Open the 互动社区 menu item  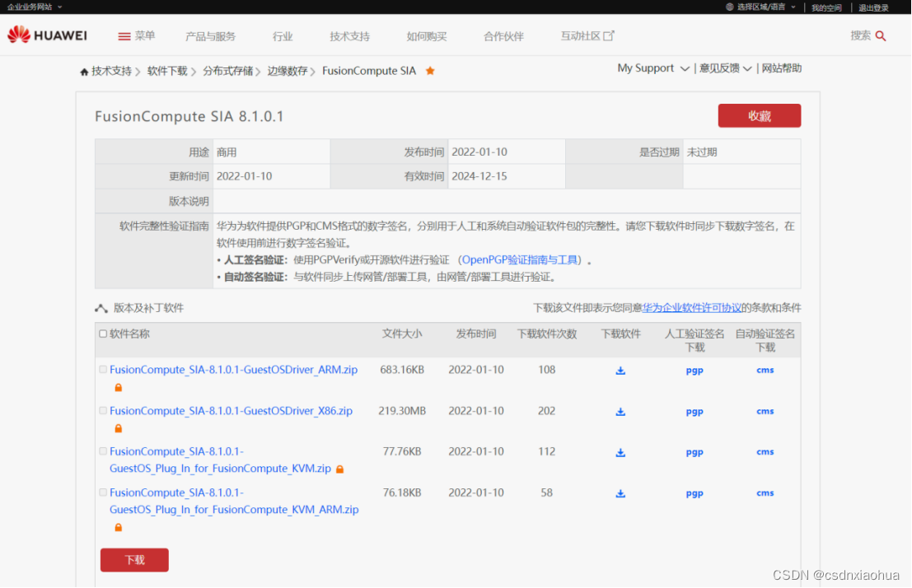580,36
